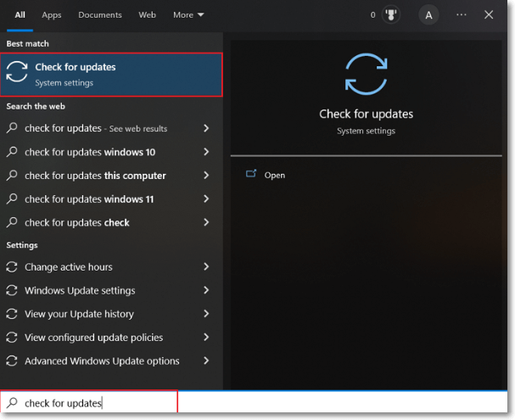The image size is (515, 420).
Task: Expand arrow for 'check for updates this computer'
Action: (x=206, y=176)
